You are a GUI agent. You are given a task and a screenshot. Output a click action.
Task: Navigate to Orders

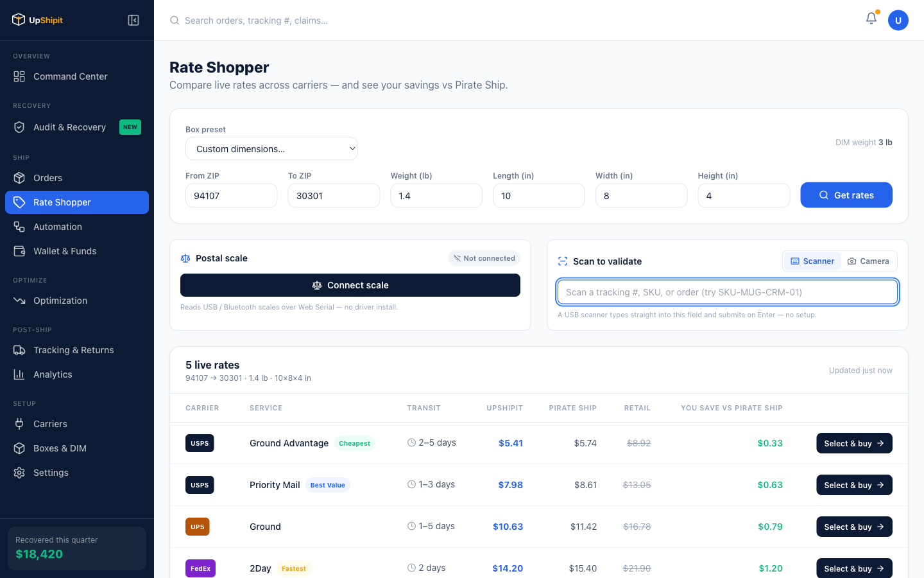[77, 178]
